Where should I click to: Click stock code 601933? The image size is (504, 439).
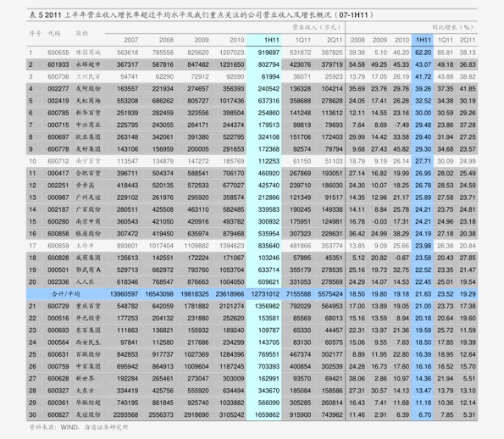pyautogui.click(x=58, y=64)
